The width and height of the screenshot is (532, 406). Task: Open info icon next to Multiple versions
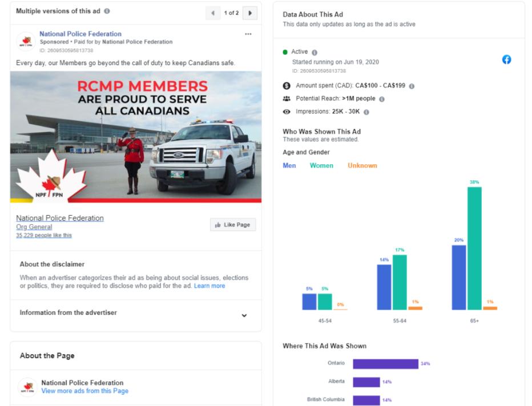pos(107,11)
